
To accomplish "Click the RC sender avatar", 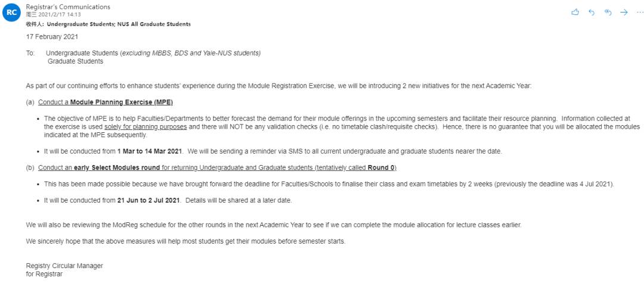I will click(11, 14).
